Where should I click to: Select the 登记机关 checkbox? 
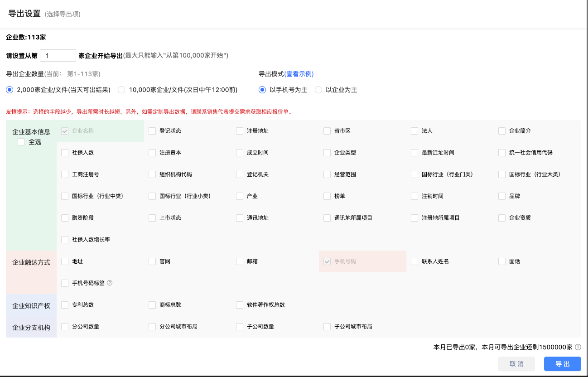pos(240,174)
